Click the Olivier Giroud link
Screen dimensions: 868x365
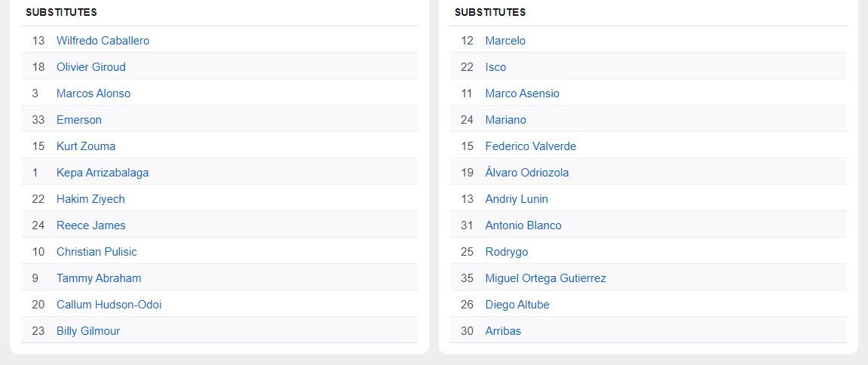tap(90, 67)
